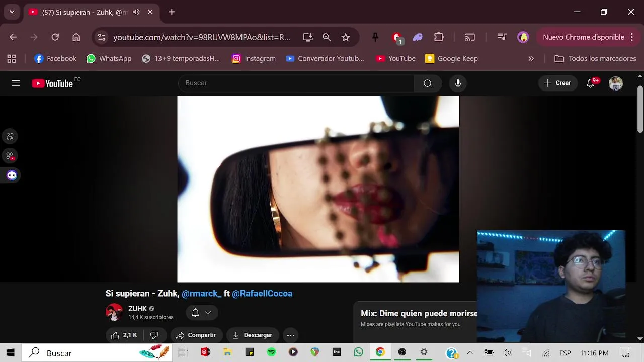Bookmark this page with star
644x362 pixels.
pyautogui.click(x=346, y=37)
